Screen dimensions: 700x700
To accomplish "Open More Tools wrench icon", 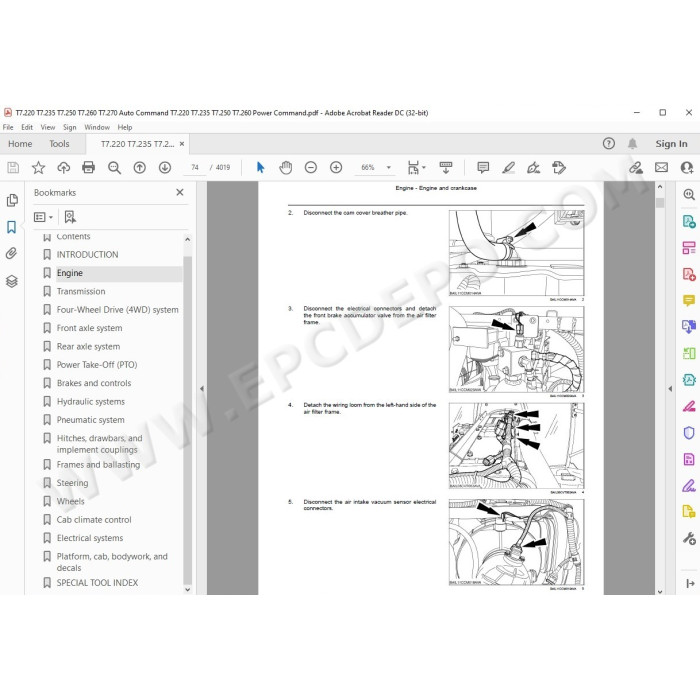I will [689, 539].
